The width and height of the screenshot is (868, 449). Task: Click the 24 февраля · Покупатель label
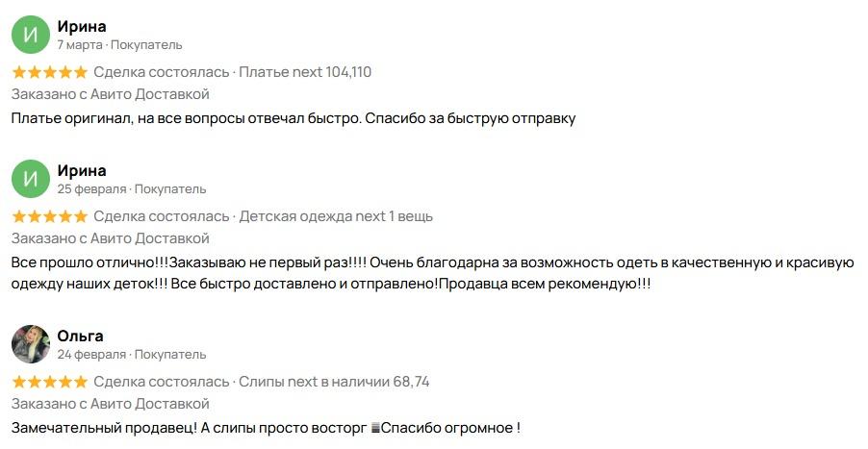(x=132, y=355)
